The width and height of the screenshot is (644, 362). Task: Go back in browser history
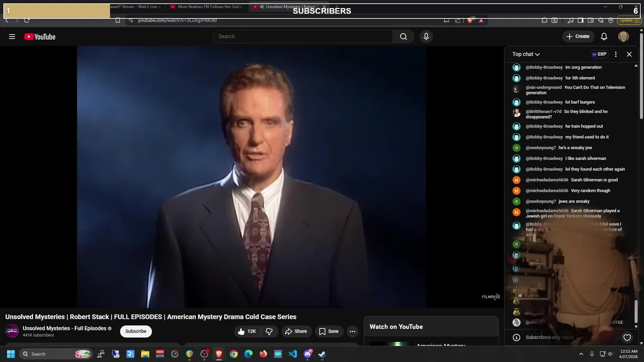pyautogui.click(x=7, y=20)
